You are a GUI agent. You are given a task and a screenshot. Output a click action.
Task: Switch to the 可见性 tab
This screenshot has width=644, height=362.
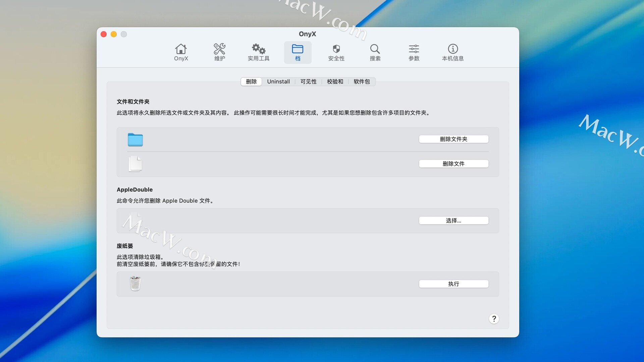(308, 81)
